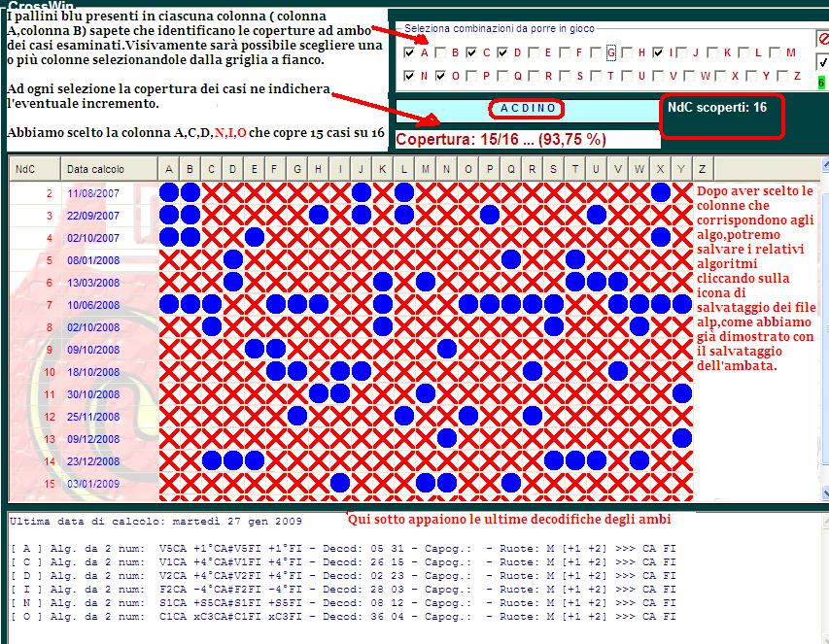
Task: Uncheck combination C checkbox
Action: 471,52
